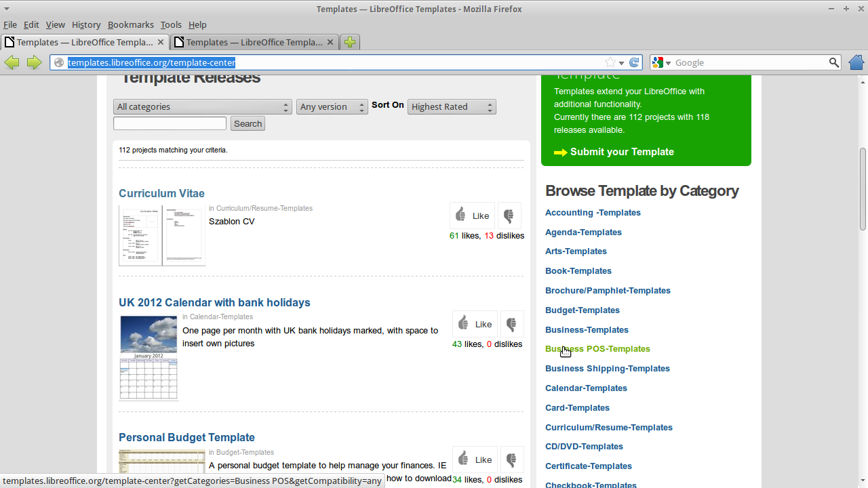This screenshot has width=868, height=488.
Task: Change the Highest Rated sort dropdown
Action: tap(452, 106)
